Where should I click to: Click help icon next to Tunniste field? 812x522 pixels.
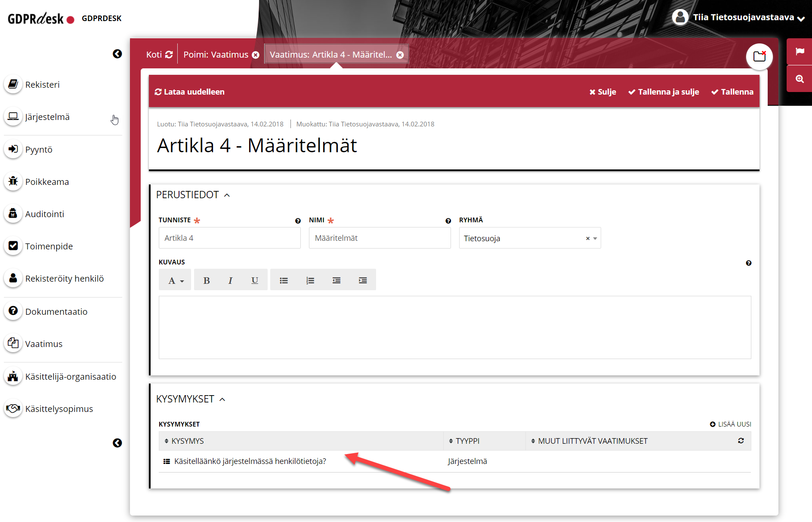pyautogui.click(x=298, y=221)
